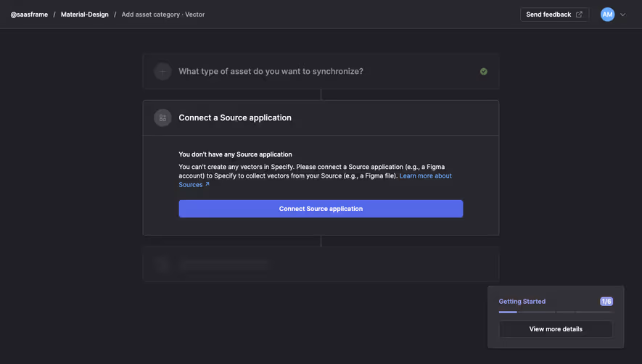Select 'Connect a Source application' heading
Image resolution: width=642 pixels, height=364 pixels.
click(235, 118)
